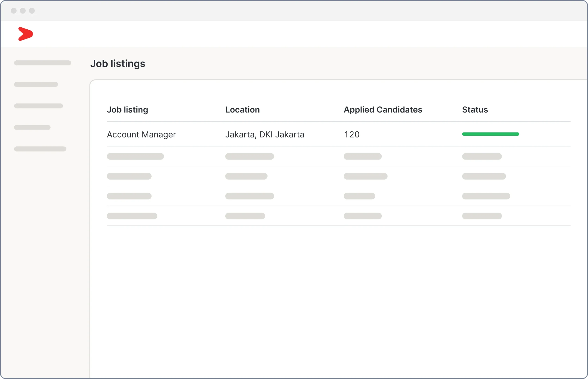Click the Jakarta, DKI Jakarta location cell
This screenshot has width=588, height=379.
coord(265,135)
